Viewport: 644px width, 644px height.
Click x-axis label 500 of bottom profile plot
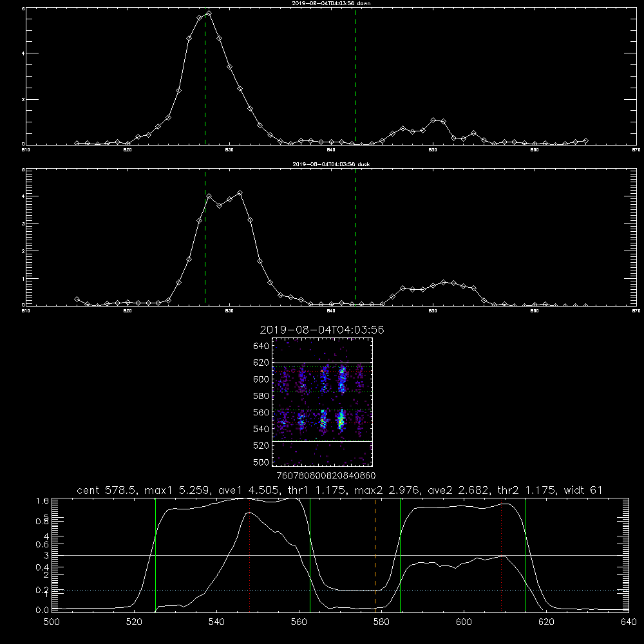coord(52,622)
